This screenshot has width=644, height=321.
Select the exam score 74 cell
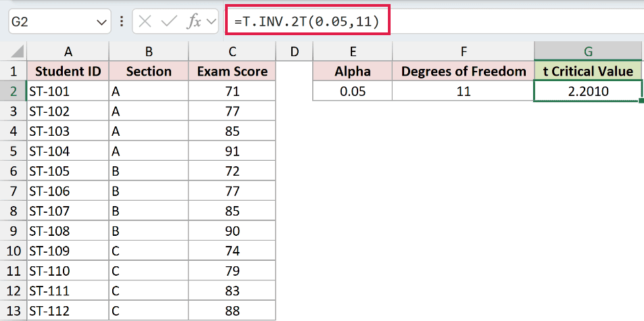232,251
